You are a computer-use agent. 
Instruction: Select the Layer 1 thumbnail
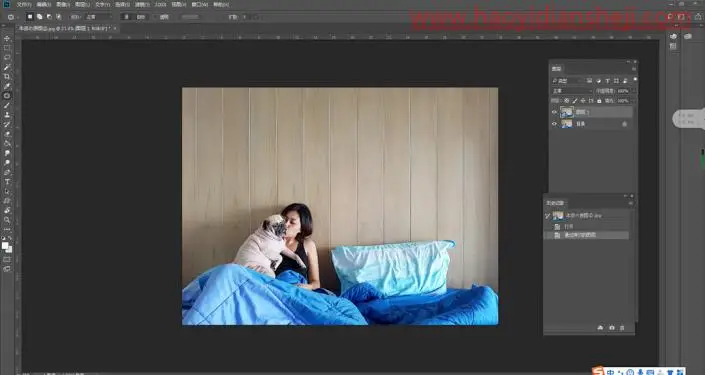(567, 112)
